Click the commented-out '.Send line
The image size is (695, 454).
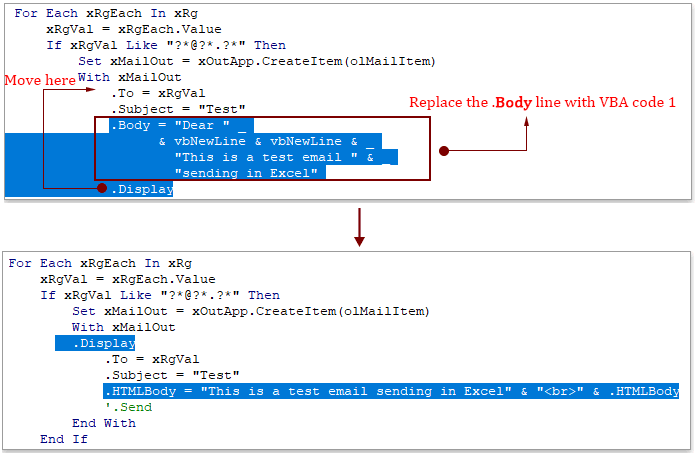point(128,407)
